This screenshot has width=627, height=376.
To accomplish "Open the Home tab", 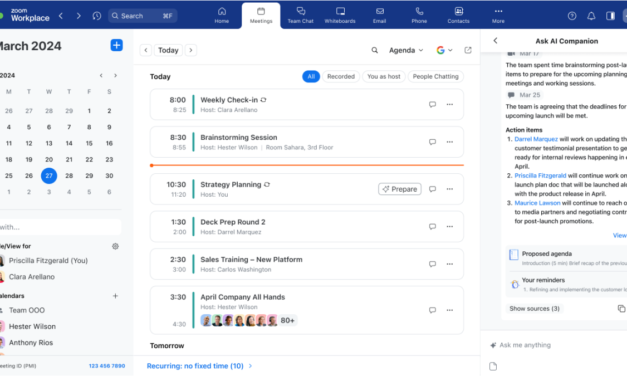I will (x=222, y=15).
